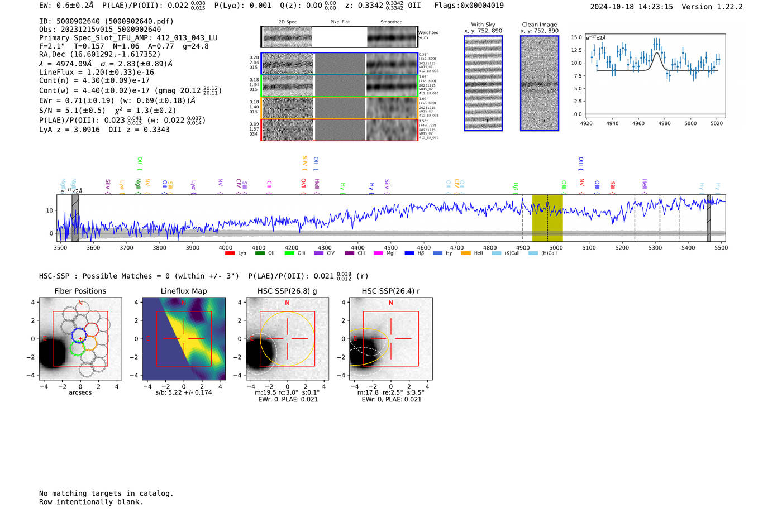Open the Clean Image thumbnail
This screenshot has height=532, width=782.
pyautogui.click(x=540, y=83)
